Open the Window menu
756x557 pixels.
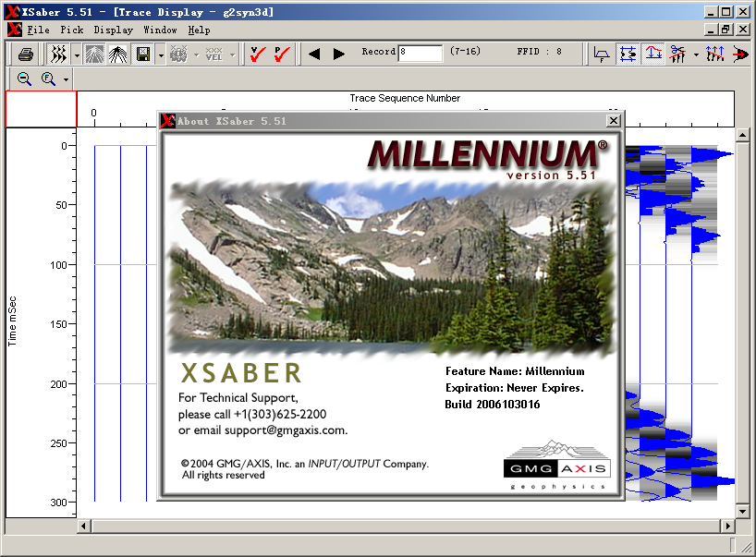click(x=160, y=30)
